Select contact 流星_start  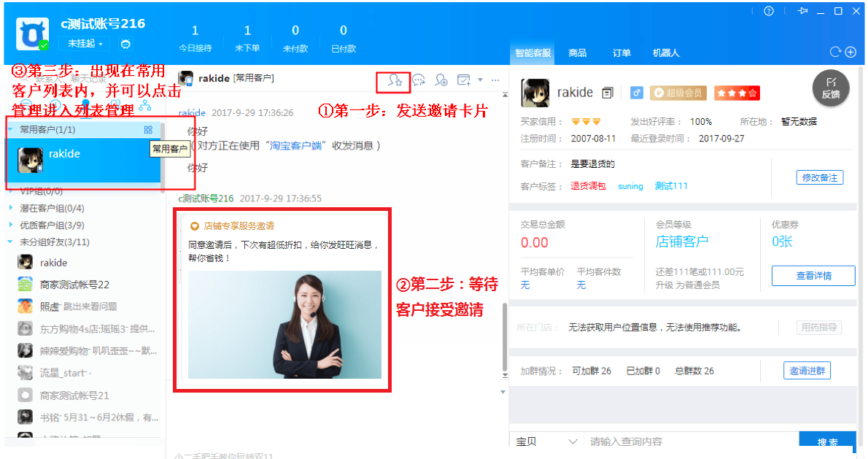tap(84, 373)
